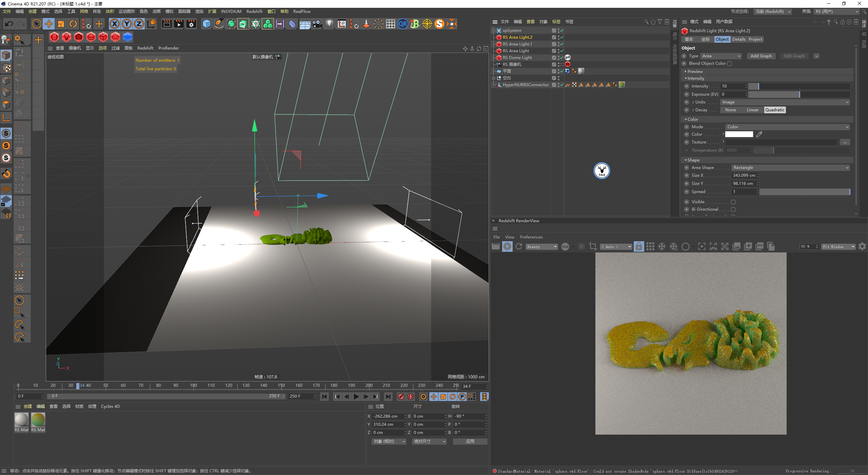The image size is (868, 475).
Task: Select the Move tool in top toolbar
Action: (x=49, y=24)
